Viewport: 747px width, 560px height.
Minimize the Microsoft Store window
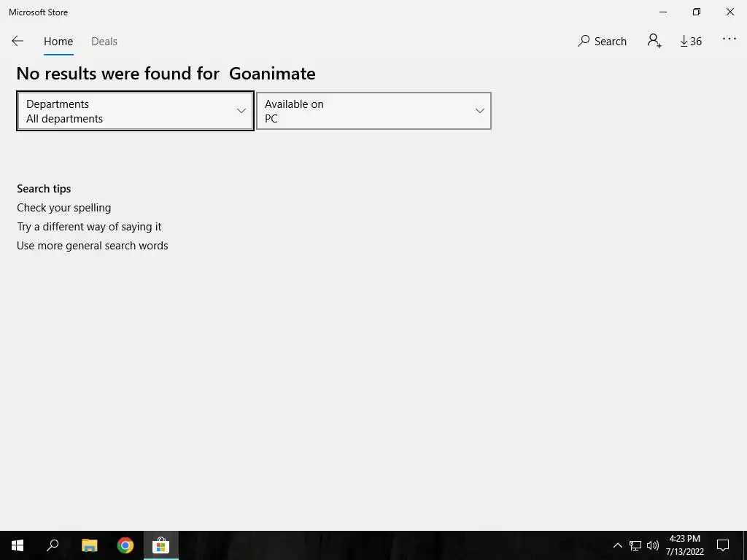point(662,12)
